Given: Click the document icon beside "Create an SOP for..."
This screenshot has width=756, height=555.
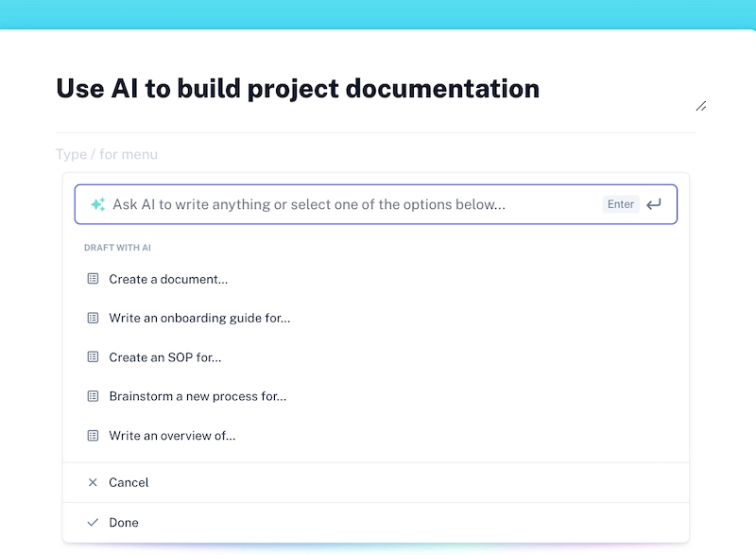Looking at the screenshot, I should pos(93,356).
